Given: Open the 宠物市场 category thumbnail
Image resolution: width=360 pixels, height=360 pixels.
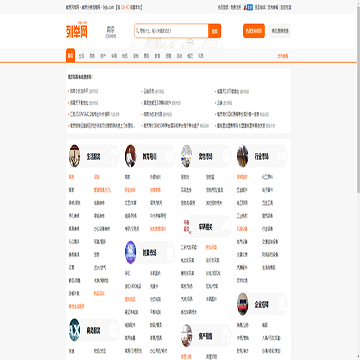Looking at the screenshot, I should coord(187,156).
